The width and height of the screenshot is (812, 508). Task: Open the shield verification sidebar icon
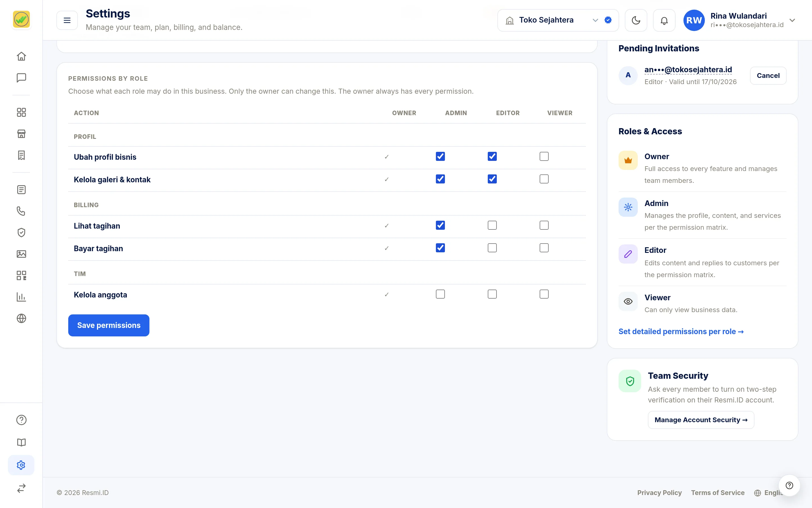point(21,233)
